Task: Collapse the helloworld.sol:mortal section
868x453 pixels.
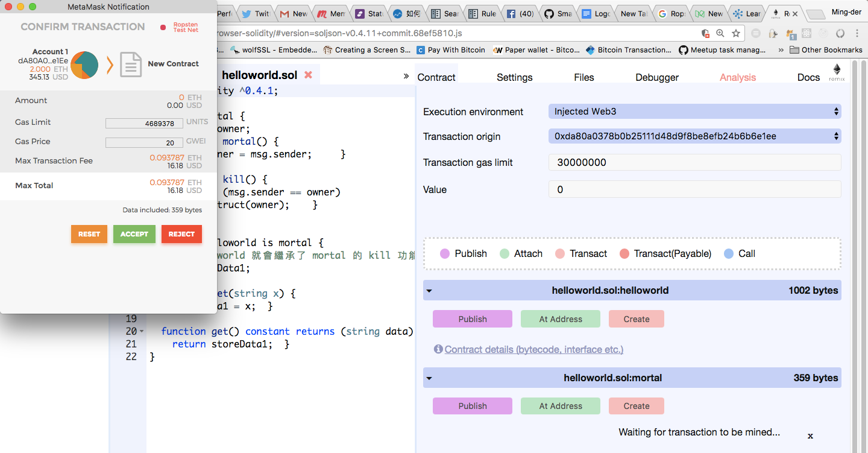Action: (429, 378)
